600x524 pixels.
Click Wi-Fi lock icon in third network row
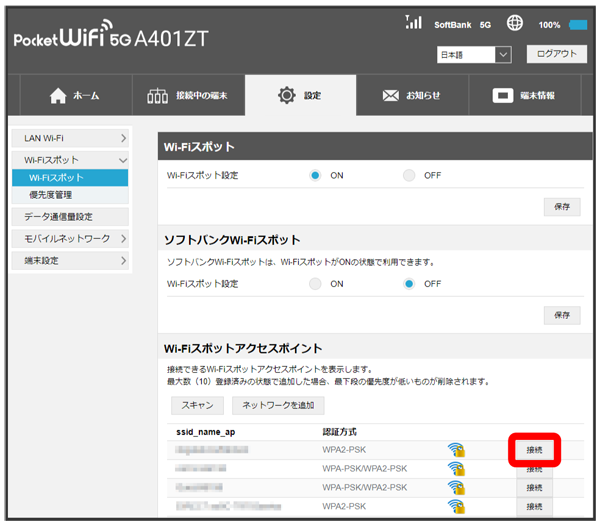pyautogui.click(x=456, y=488)
